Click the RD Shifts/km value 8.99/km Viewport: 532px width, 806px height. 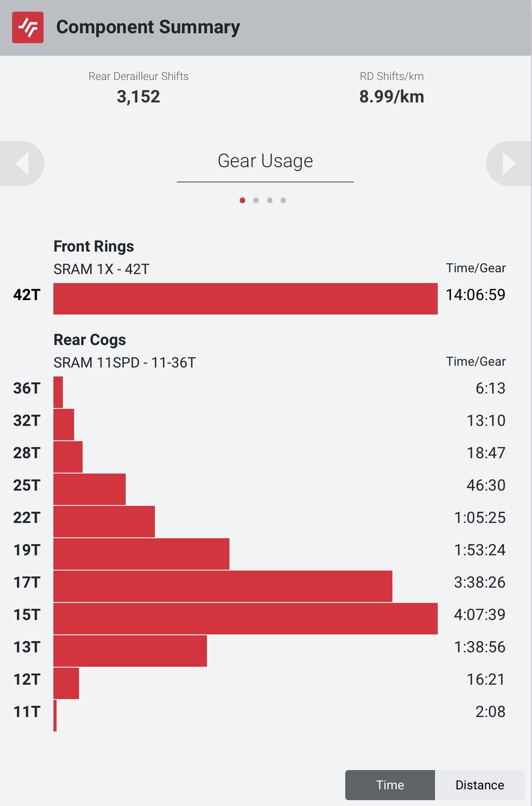[391, 97]
